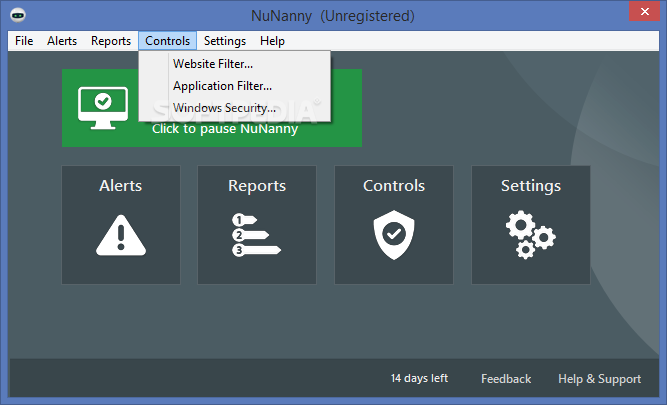Click the Alerts warning triangle icon
The height and width of the screenshot is (405, 667).
[121, 235]
